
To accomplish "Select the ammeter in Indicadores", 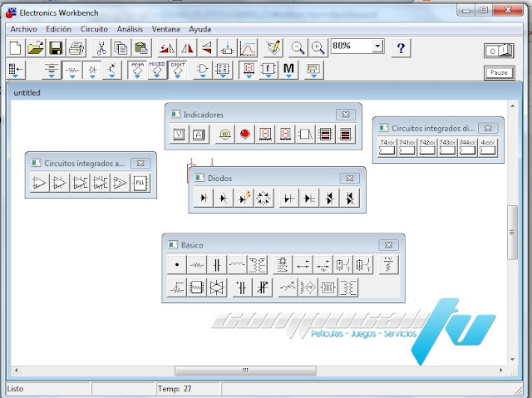I will coord(199,135).
